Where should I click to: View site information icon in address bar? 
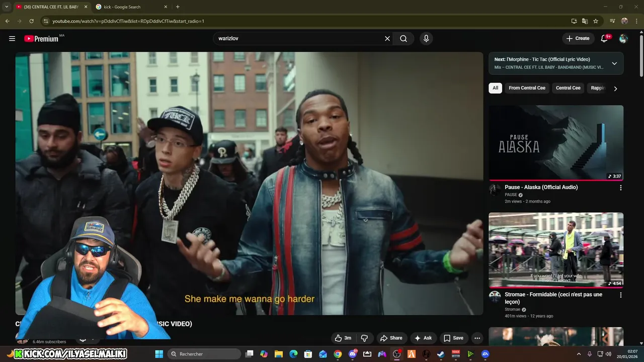pos(46,21)
